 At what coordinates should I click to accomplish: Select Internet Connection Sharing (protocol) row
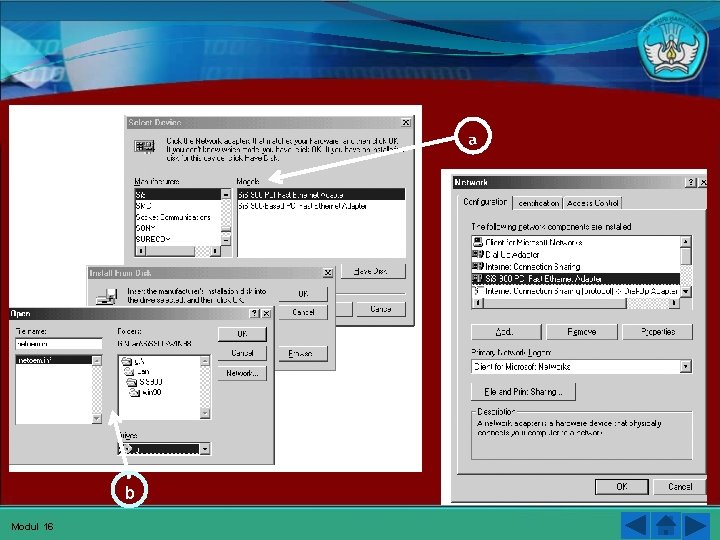click(576, 291)
